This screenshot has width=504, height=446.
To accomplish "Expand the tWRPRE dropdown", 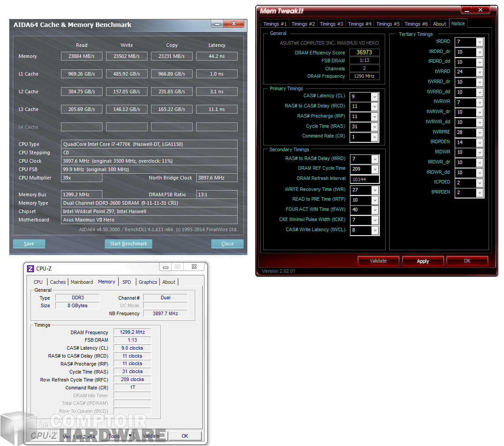I will pyautogui.click(x=480, y=133).
